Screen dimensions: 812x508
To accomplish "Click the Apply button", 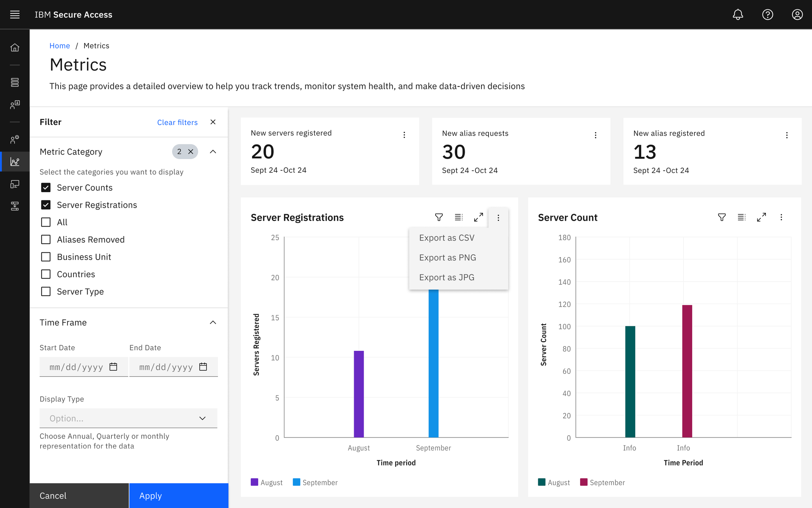I will pos(179,496).
